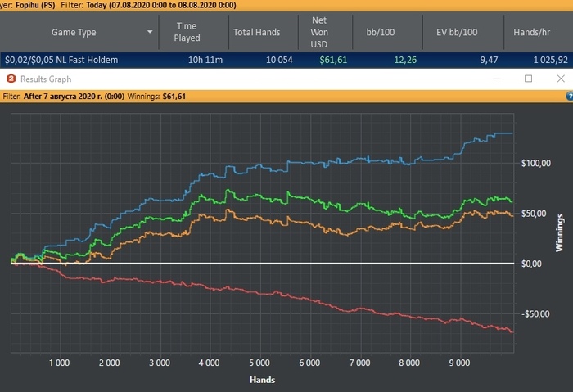The image size is (573, 392).
Task: Click the Winnings y-axis title
Action: (559, 233)
